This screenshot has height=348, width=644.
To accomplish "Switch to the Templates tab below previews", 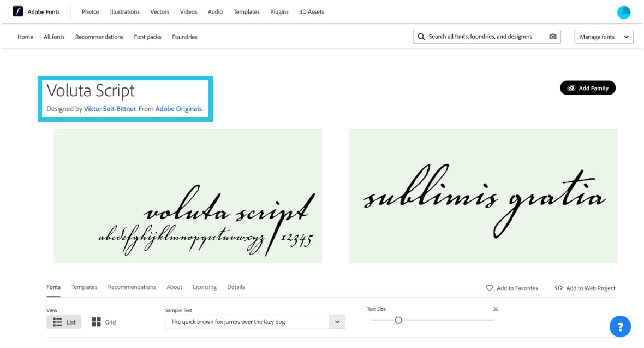I will click(x=84, y=287).
